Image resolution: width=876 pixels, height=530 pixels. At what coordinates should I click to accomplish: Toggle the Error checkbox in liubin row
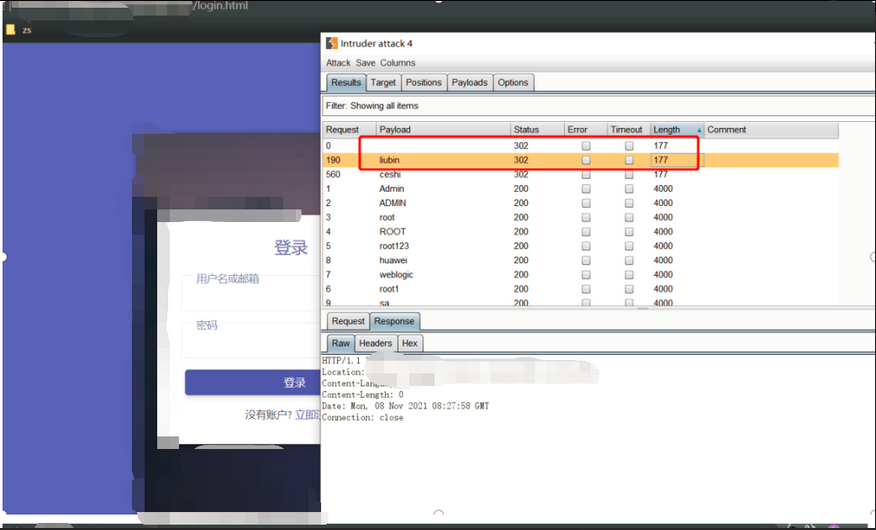pos(585,160)
